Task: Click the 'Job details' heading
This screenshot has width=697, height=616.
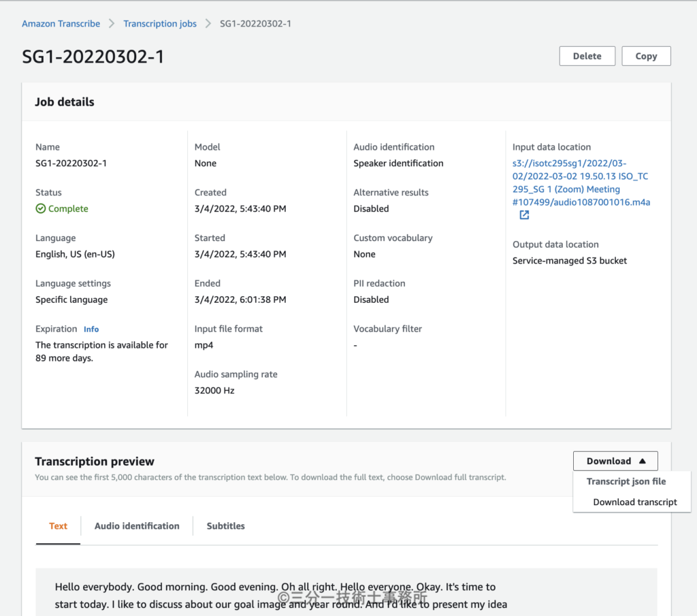Action: tap(65, 102)
